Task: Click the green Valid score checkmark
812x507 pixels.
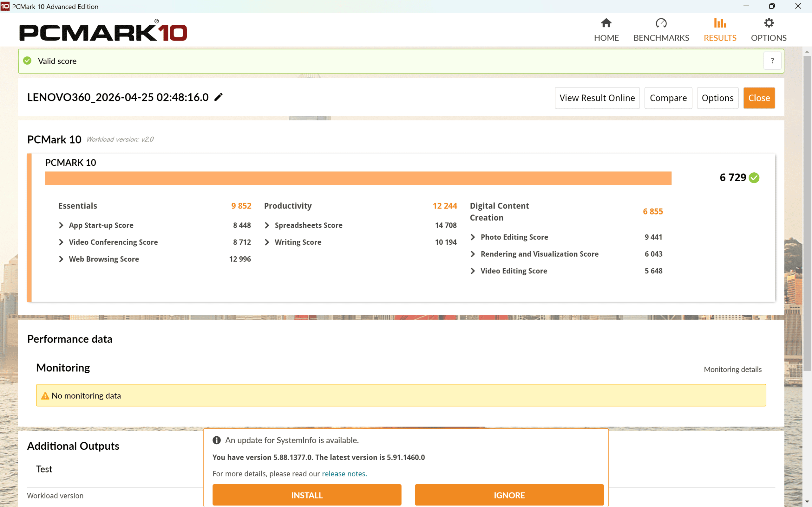Action: tap(27, 61)
